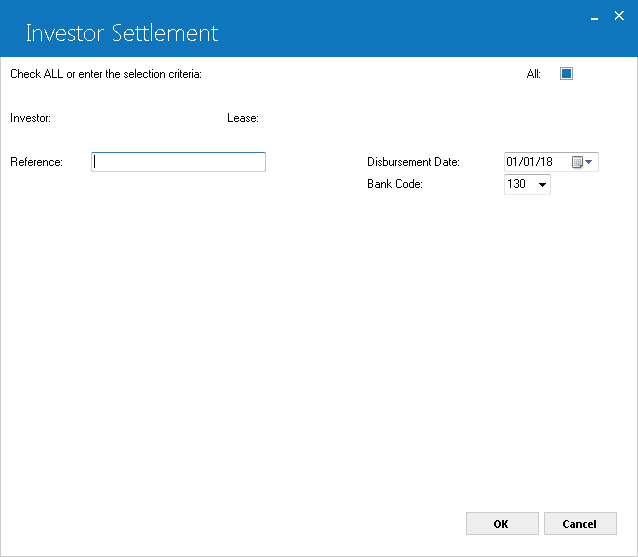Select the year 18 in Disbursement Date

(546, 162)
